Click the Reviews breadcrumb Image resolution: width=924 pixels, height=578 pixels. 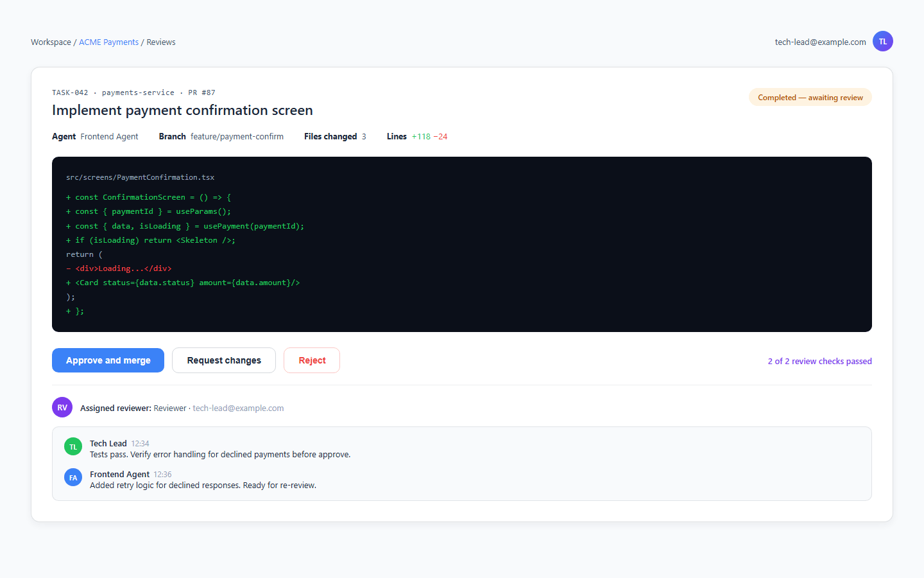click(161, 42)
